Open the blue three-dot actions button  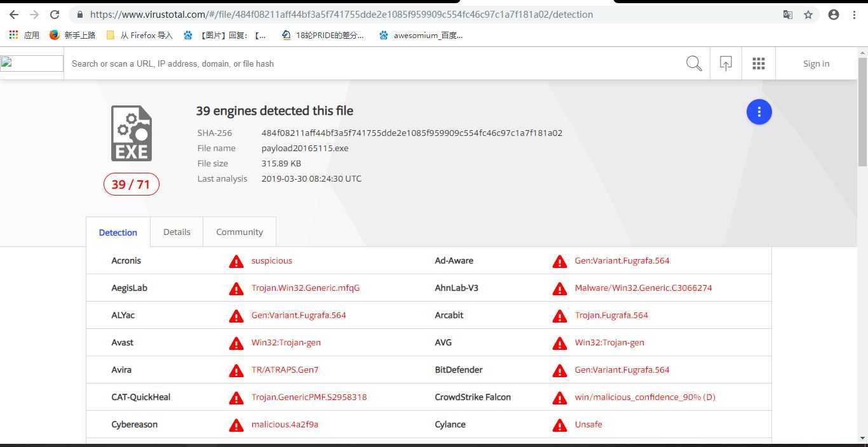pyautogui.click(x=759, y=112)
